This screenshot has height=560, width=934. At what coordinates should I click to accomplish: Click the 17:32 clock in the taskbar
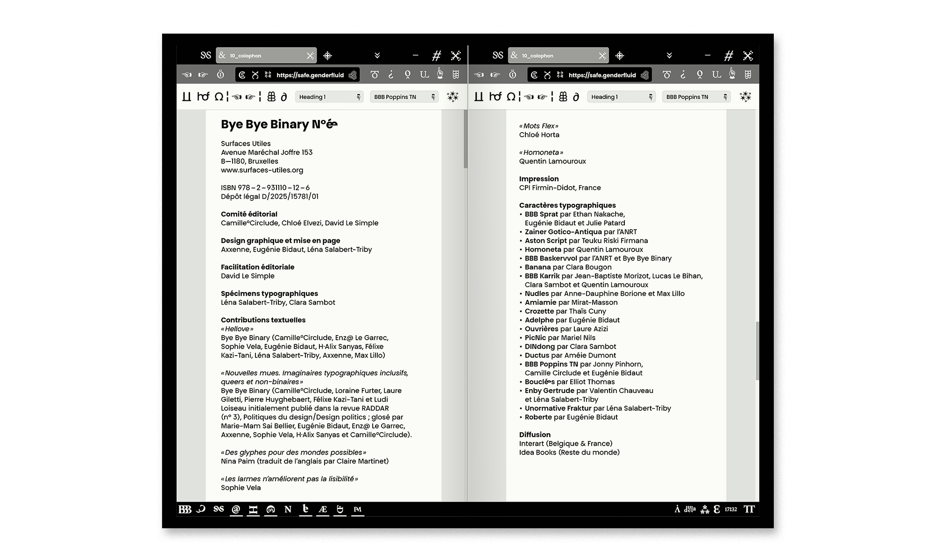tap(731, 510)
